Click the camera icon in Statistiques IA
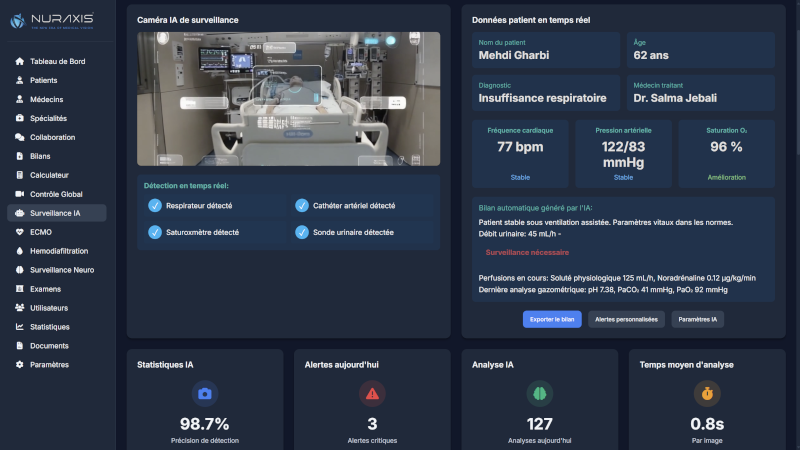This screenshot has width=800, height=450. tap(204, 393)
